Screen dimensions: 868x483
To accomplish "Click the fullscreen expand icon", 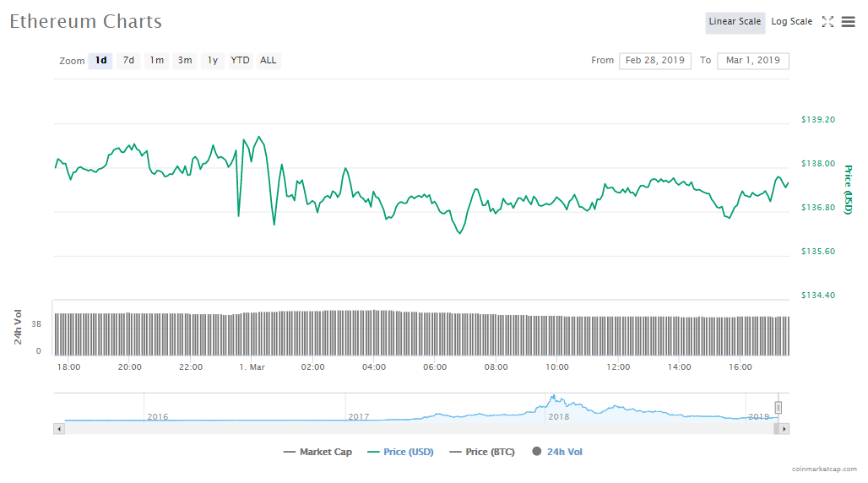I will tap(827, 22).
